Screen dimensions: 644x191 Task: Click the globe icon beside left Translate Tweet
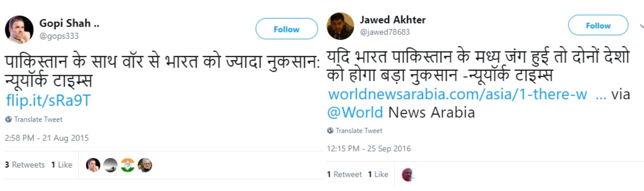9,119
